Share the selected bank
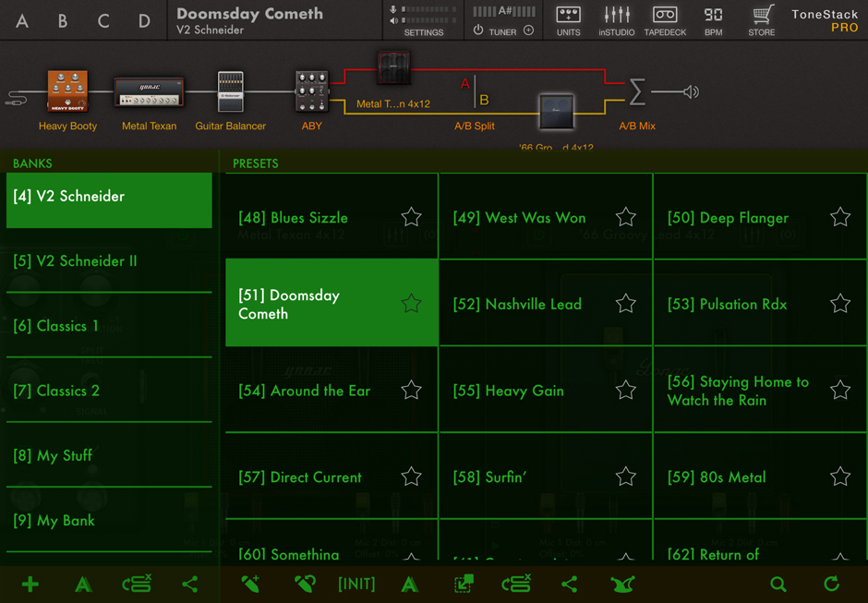 [x=190, y=585]
